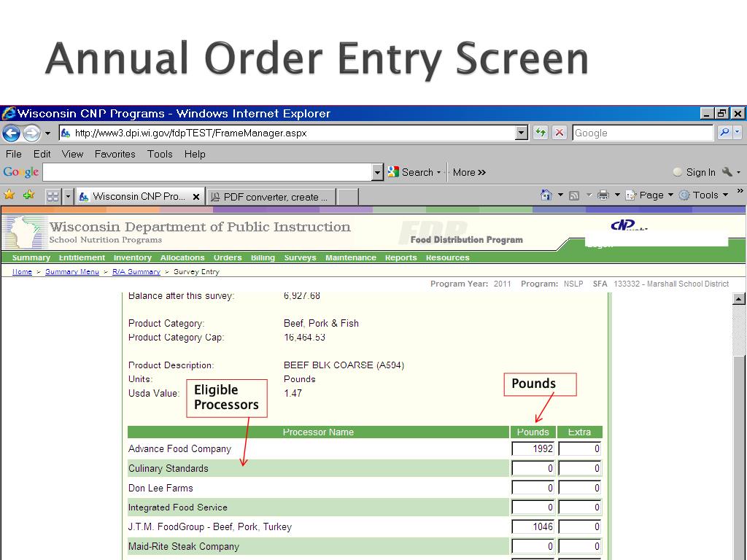Screen dimensions: 747x560
Task: Open the Reports navigation item
Action: pyautogui.click(x=400, y=257)
